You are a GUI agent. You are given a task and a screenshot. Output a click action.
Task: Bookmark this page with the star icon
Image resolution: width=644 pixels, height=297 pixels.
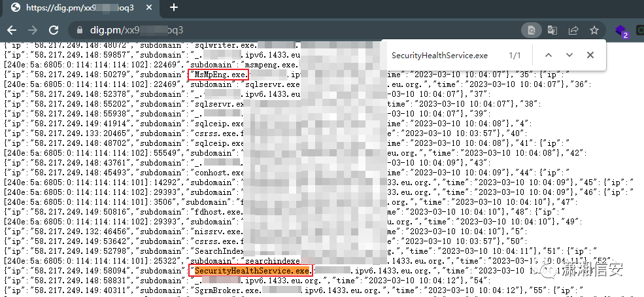[x=594, y=30]
